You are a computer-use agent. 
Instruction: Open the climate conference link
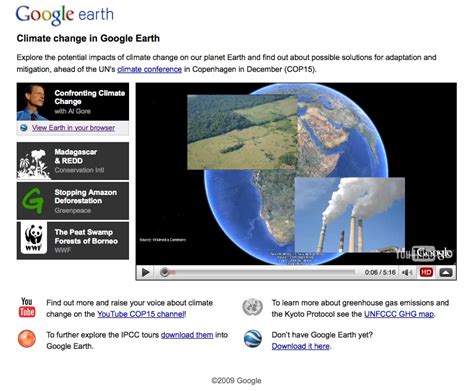pyautogui.click(x=149, y=69)
